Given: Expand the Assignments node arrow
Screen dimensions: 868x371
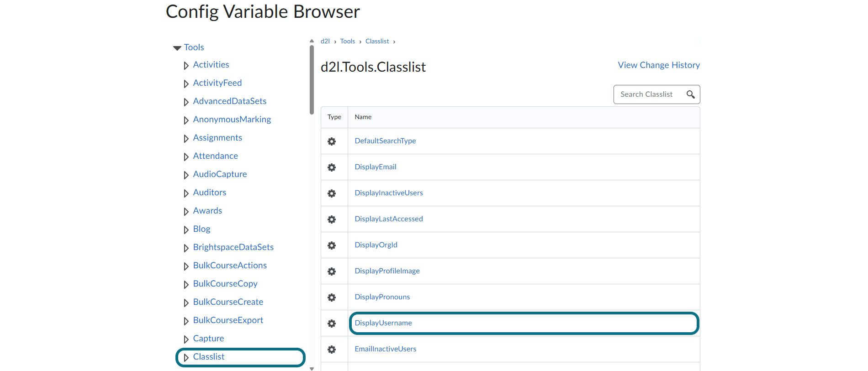Looking at the screenshot, I should point(186,139).
